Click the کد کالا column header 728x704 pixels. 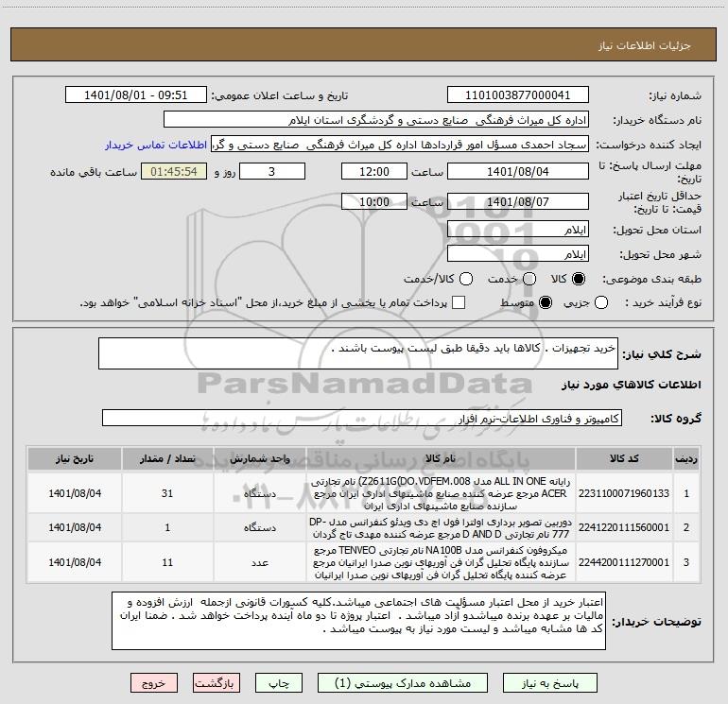tap(624, 458)
